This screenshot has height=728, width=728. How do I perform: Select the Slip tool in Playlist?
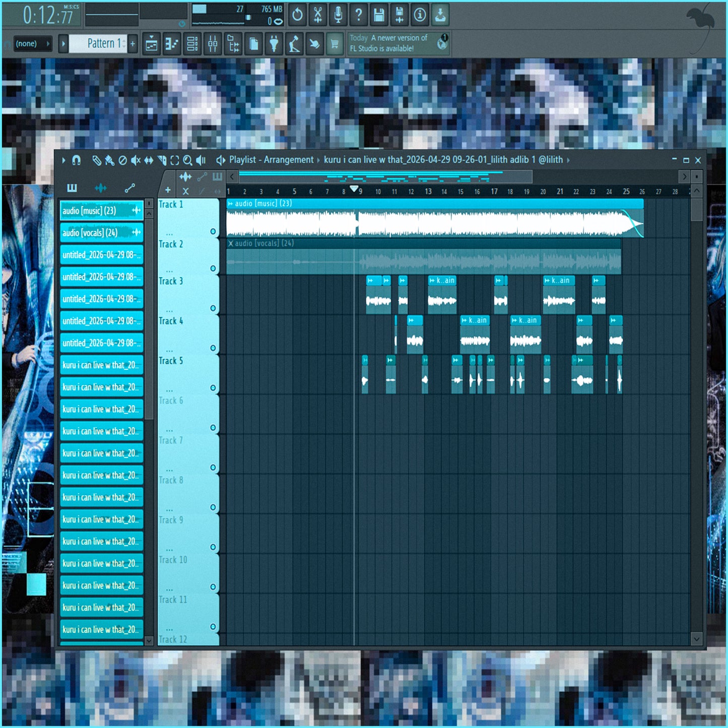coord(149,160)
